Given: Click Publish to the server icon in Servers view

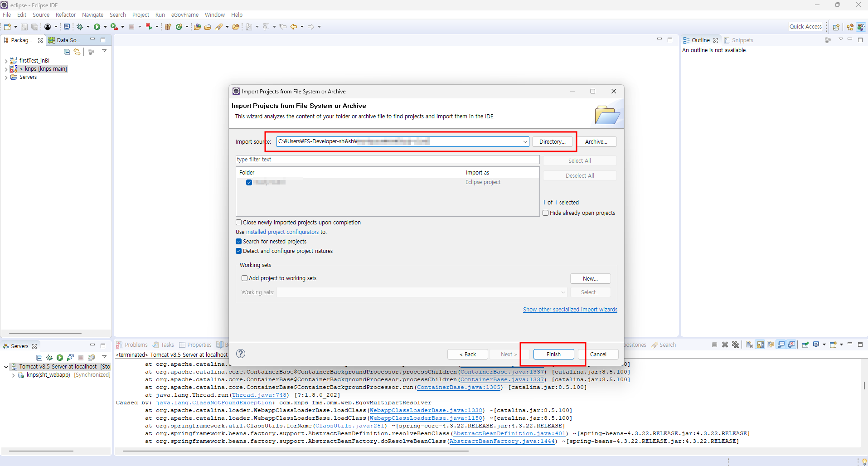Looking at the screenshot, I should [x=91, y=358].
